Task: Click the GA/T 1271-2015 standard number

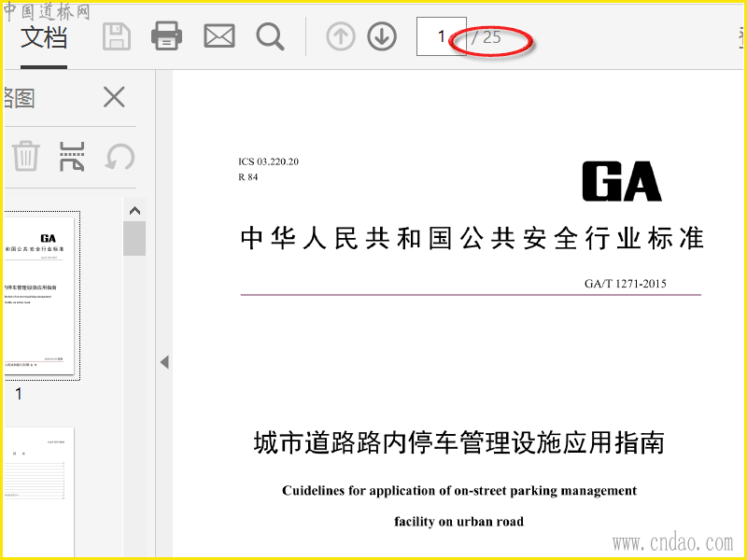Action: click(x=625, y=284)
